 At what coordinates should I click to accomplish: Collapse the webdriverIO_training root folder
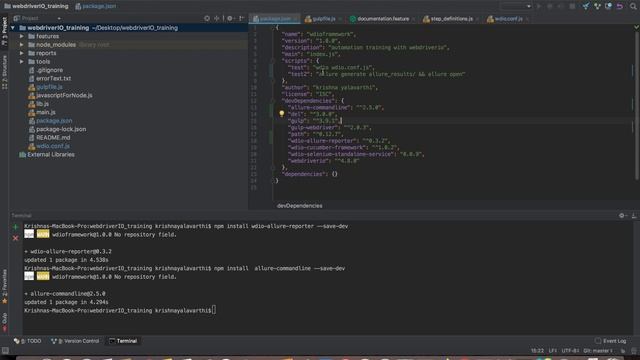tap(13, 28)
